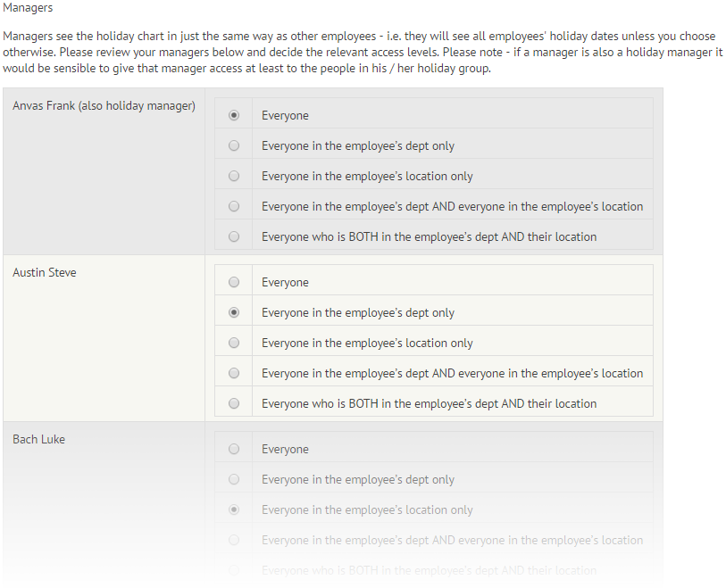Screen dimensions: 726x588
Task: Select the Everyone radio button for Austin Steve
Action: click(x=234, y=282)
